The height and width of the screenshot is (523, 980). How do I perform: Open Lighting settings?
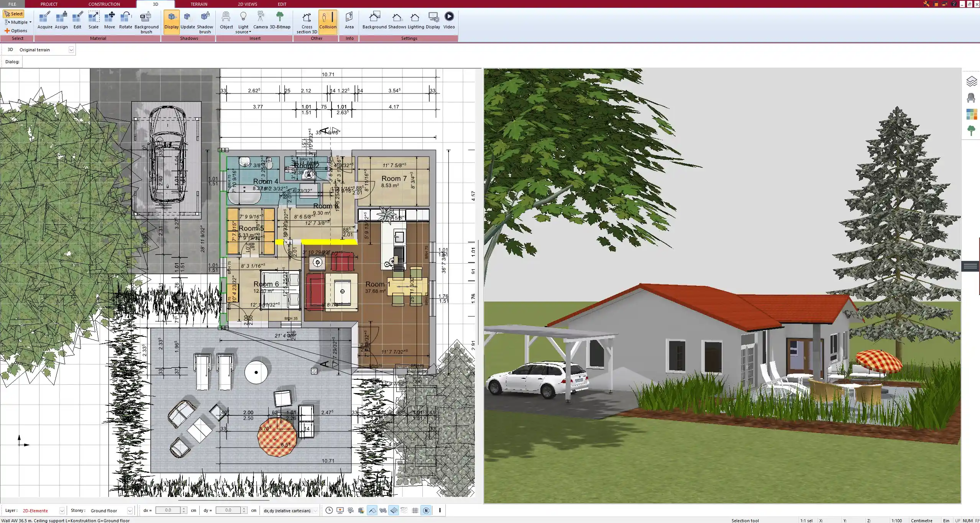point(416,21)
